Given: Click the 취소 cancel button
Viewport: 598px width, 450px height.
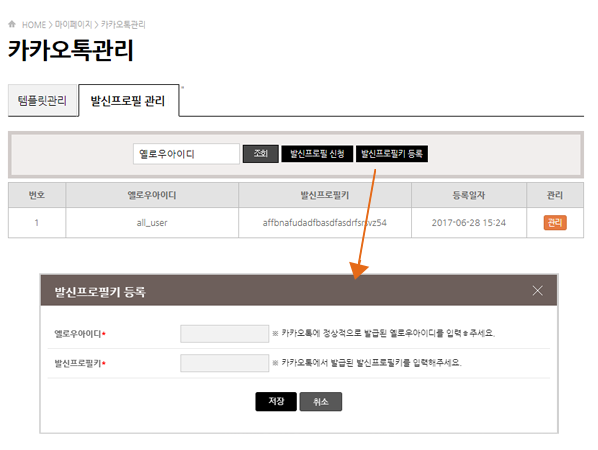Looking at the screenshot, I should 320,402.
